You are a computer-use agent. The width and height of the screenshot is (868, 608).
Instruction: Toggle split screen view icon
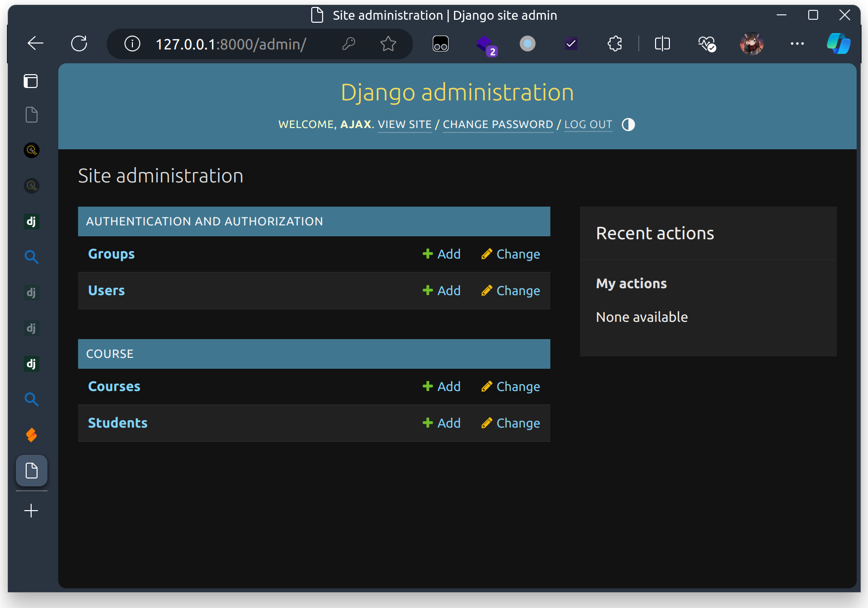point(662,43)
